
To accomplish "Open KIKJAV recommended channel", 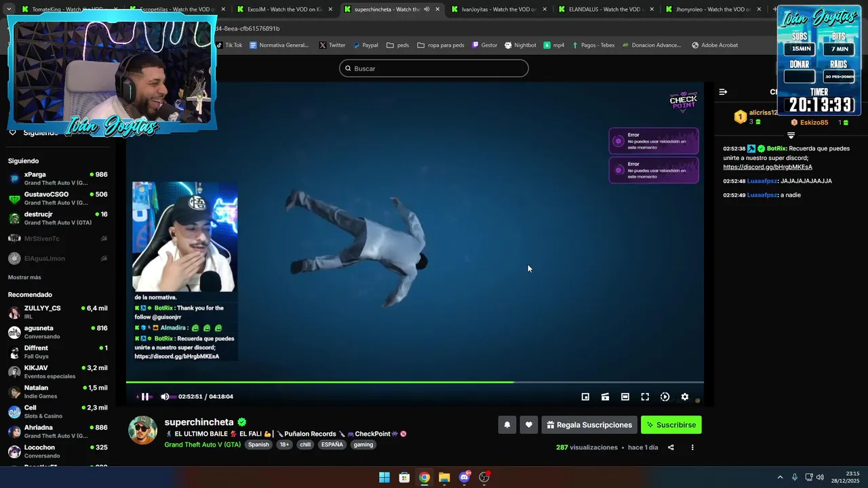I will click(58, 371).
